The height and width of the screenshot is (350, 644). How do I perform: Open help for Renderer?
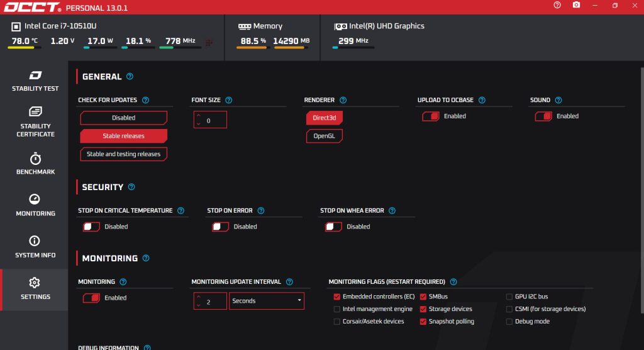(343, 100)
